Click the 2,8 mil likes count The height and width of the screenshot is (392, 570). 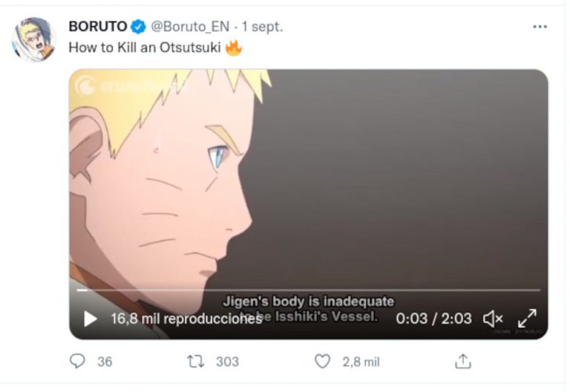coord(361,362)
